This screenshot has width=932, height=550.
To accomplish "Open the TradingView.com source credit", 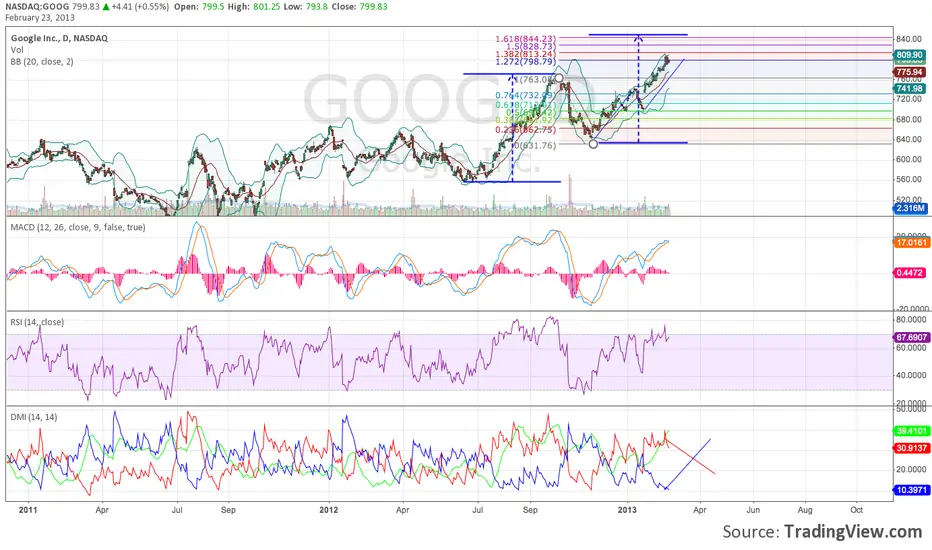I will click(853, 531).
